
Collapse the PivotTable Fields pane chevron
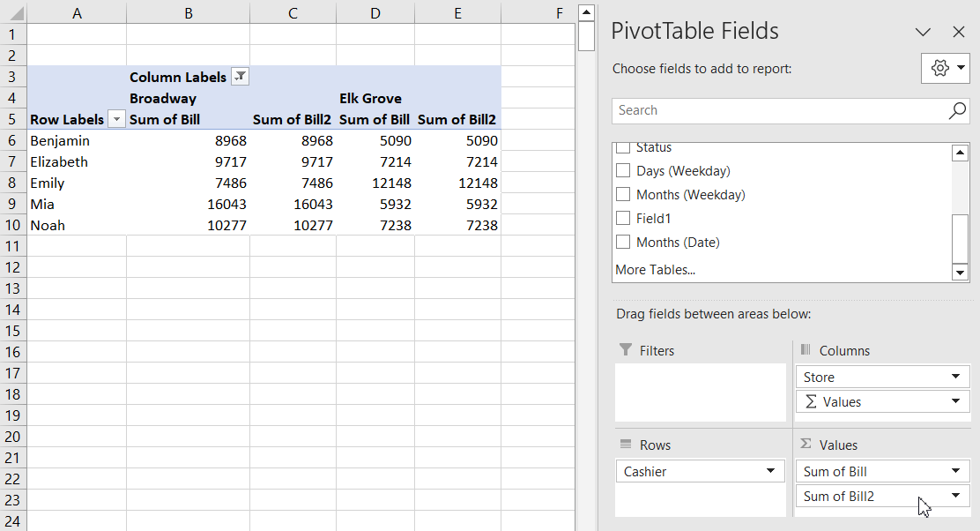coord(923,32)
